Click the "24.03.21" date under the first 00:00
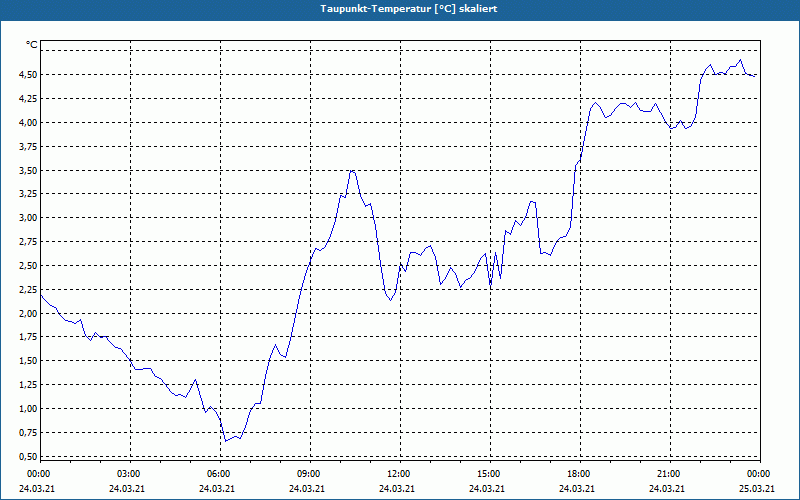 coord(37,489)
